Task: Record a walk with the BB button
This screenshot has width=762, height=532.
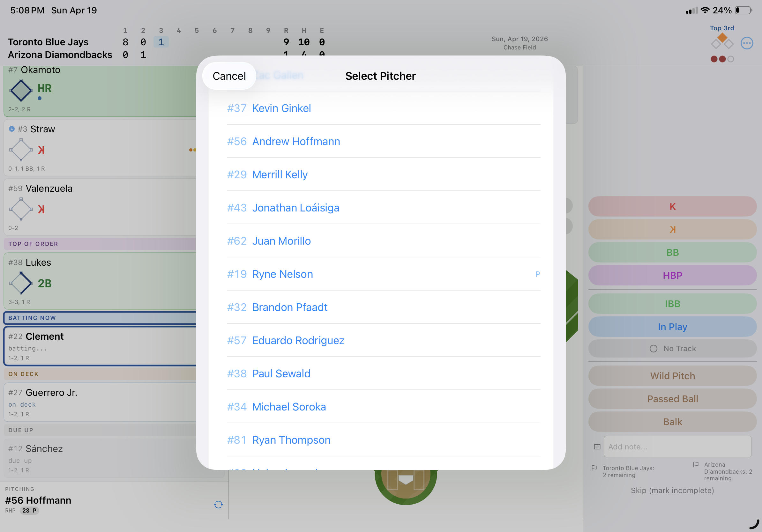Action: tap(672, 252)
